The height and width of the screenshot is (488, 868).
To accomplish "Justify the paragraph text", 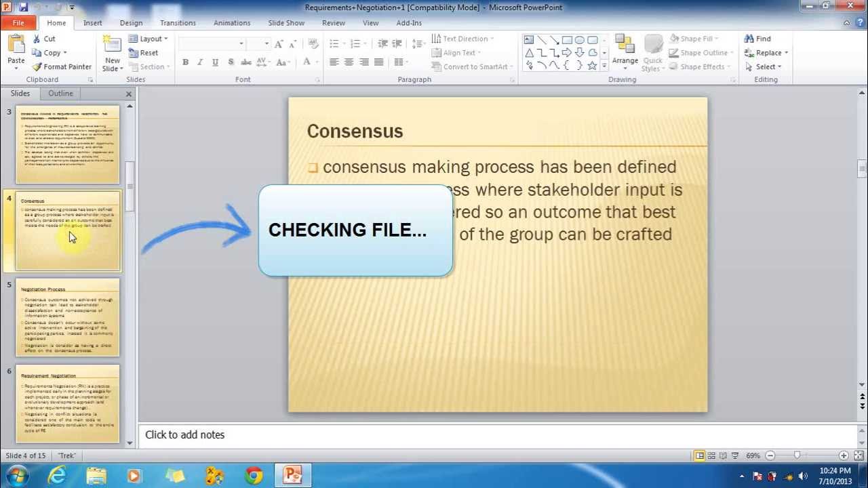I will 379,62.
